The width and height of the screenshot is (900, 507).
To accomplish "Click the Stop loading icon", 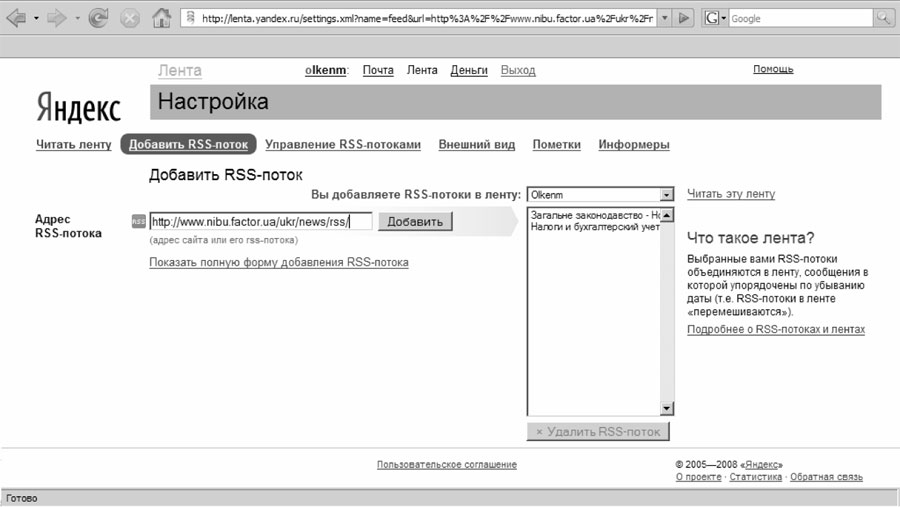I will click(130, 18).
